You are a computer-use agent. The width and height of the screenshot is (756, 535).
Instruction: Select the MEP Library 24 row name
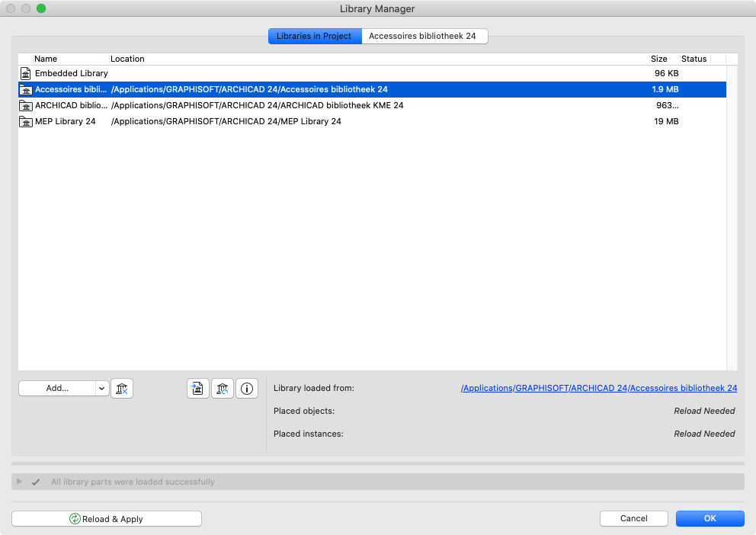pos(65,121)
